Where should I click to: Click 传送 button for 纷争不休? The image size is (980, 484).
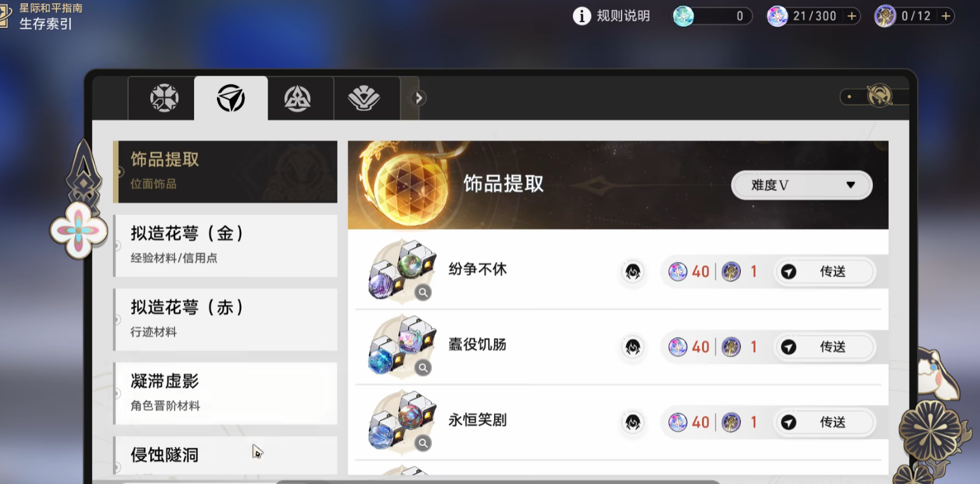pyautogui.click(x=824, y=272)
